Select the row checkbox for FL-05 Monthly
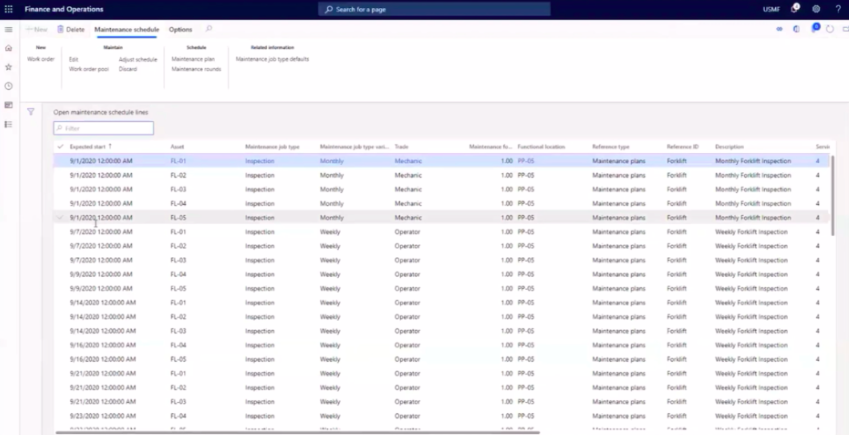 click(60, 217)
